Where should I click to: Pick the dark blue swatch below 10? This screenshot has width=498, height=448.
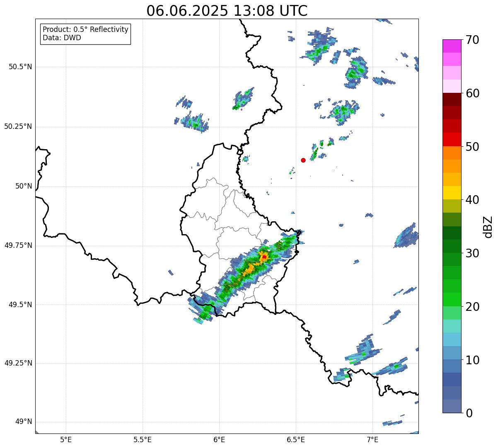click(452, 380)
